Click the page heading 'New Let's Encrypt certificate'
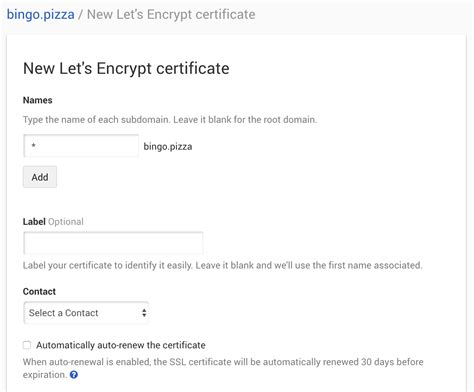The image size is (474, 392). (126, 68)
